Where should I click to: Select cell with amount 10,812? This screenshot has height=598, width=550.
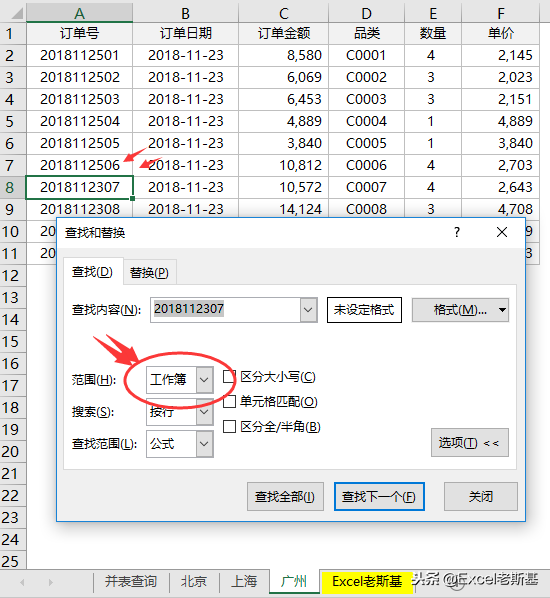(283, 165)
